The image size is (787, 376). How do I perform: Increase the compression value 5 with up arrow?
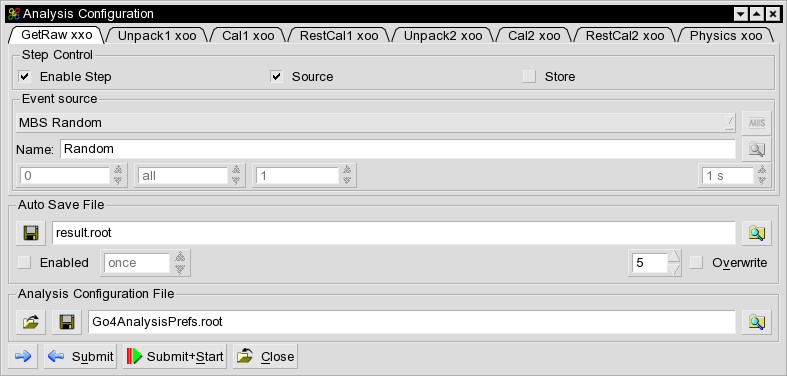click(x=675, y=257)
